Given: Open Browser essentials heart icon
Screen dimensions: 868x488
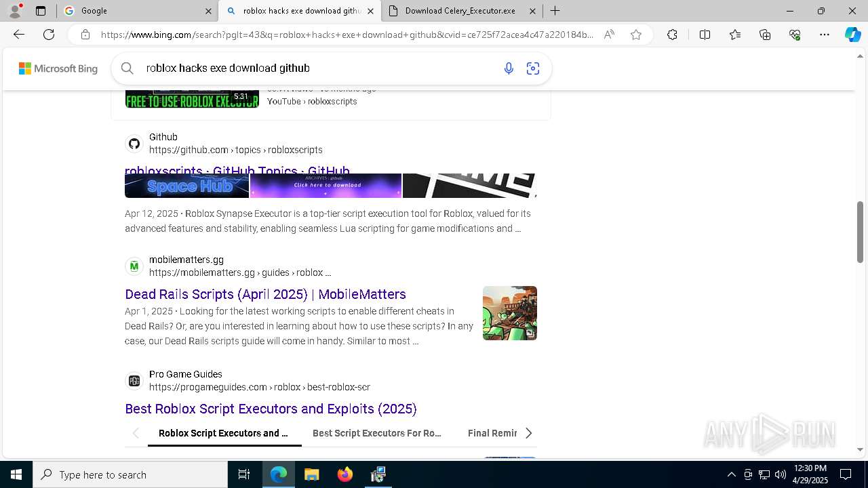Looking at the screenshot, I should point(795,35).
